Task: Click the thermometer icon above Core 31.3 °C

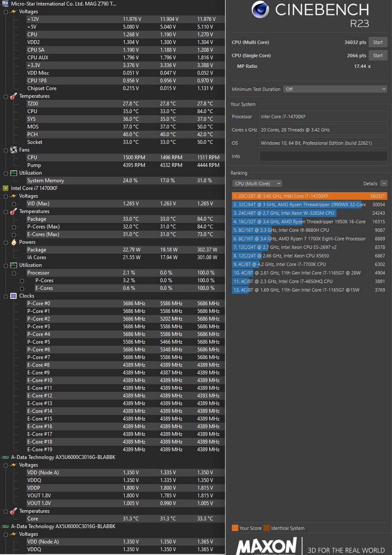Action: (x=13, y=511)
